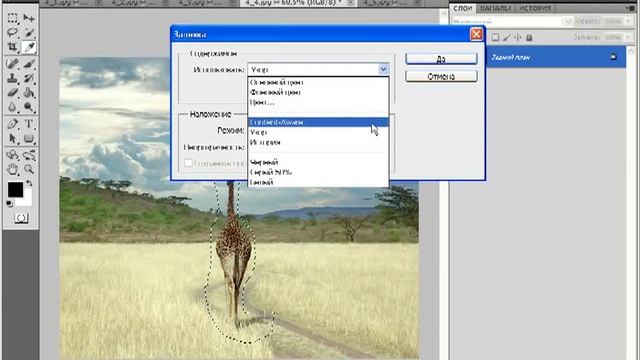This screenshot has width=640, height=360.
Task: Open the Layers panel options menu
Action: click(631, 8)
